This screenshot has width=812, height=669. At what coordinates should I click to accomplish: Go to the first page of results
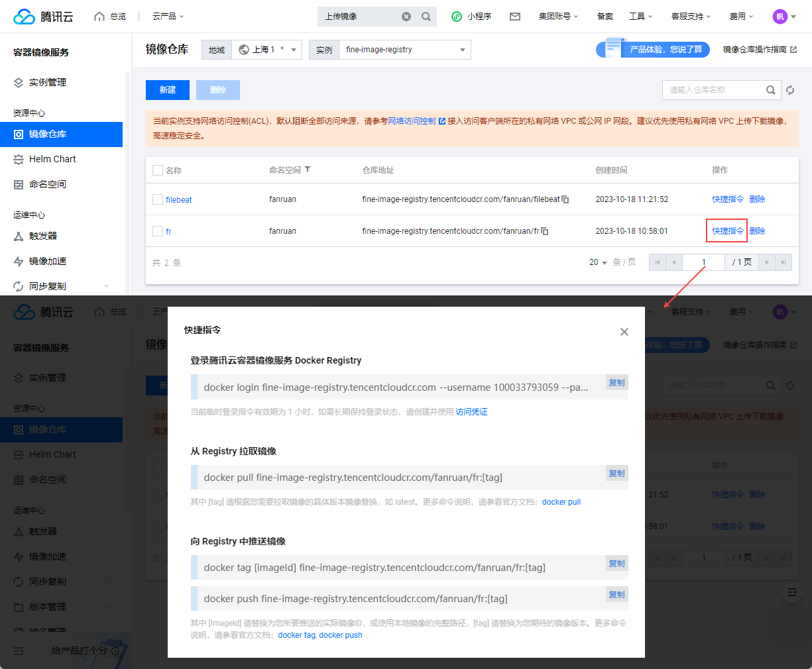(658, 262)
